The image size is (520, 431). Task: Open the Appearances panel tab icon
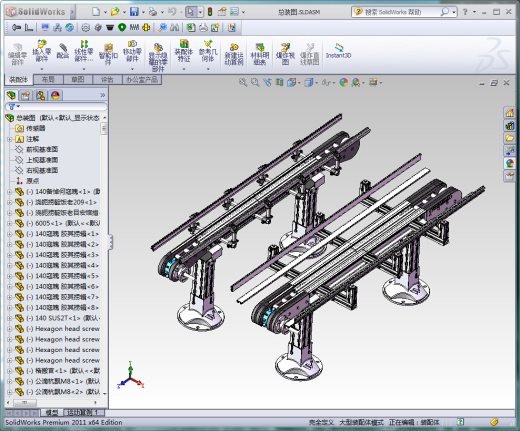tap(55, 96)
